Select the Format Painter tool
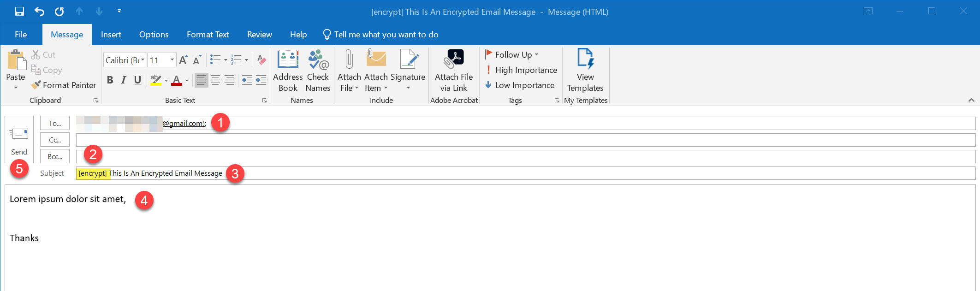 tap(64, 85)
